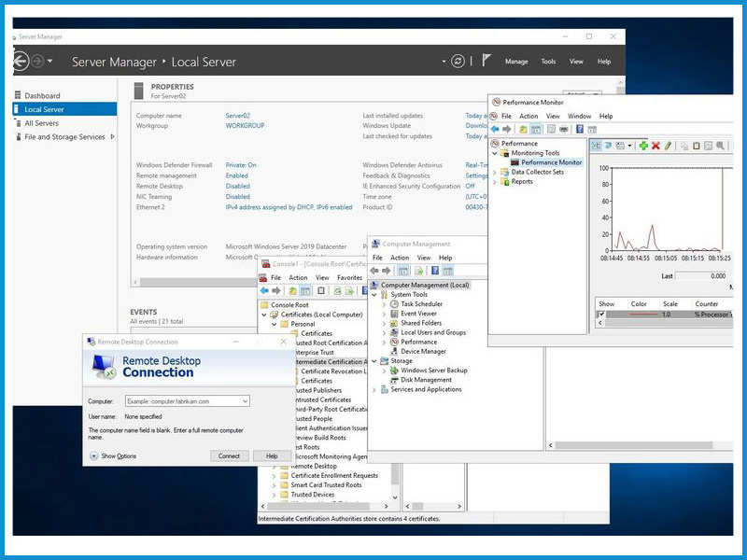747x560 pixels.
Task: Open View menu in Performance Monitor
Action: (x=553, y=116)
